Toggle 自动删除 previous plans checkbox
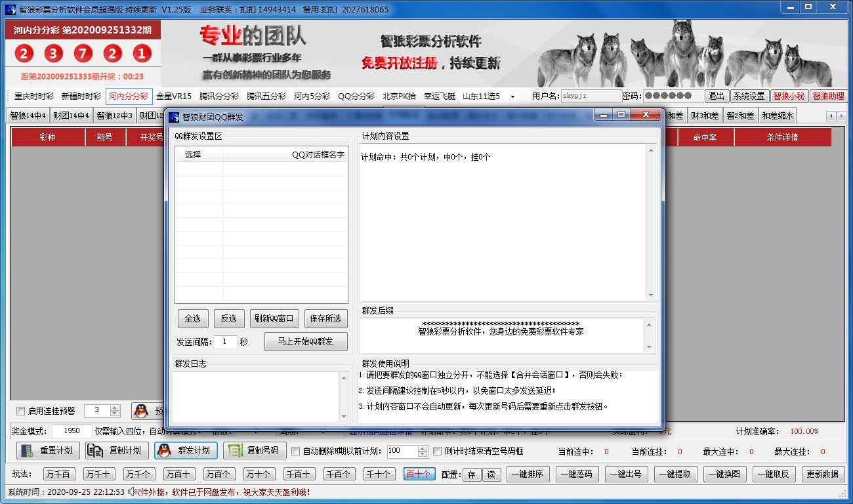Screen dimensions: 853x504 point(295,451)
